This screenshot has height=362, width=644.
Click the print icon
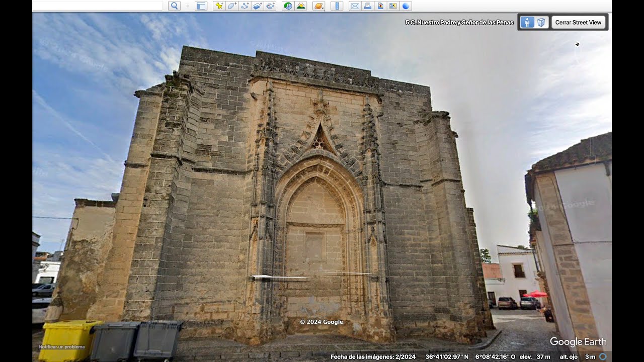point(368,6)
